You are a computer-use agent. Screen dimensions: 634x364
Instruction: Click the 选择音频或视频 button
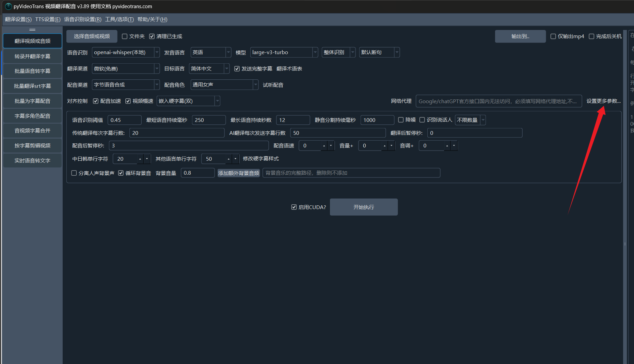click(92, 36)
